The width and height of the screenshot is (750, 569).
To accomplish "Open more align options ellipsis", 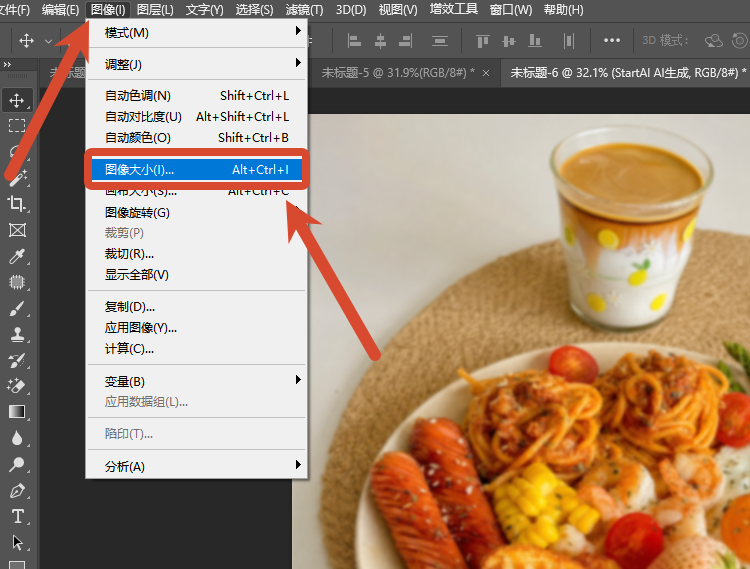I will click(x=612, y=41).
